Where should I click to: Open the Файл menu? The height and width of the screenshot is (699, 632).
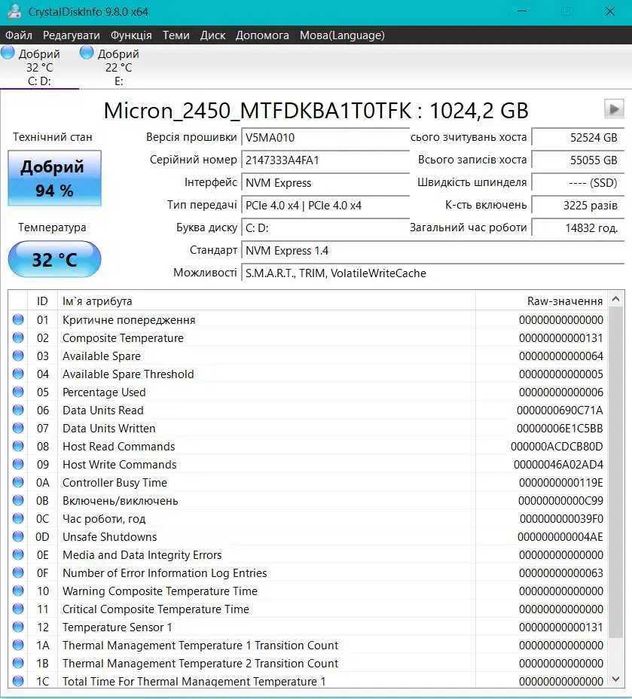point(19,35)
